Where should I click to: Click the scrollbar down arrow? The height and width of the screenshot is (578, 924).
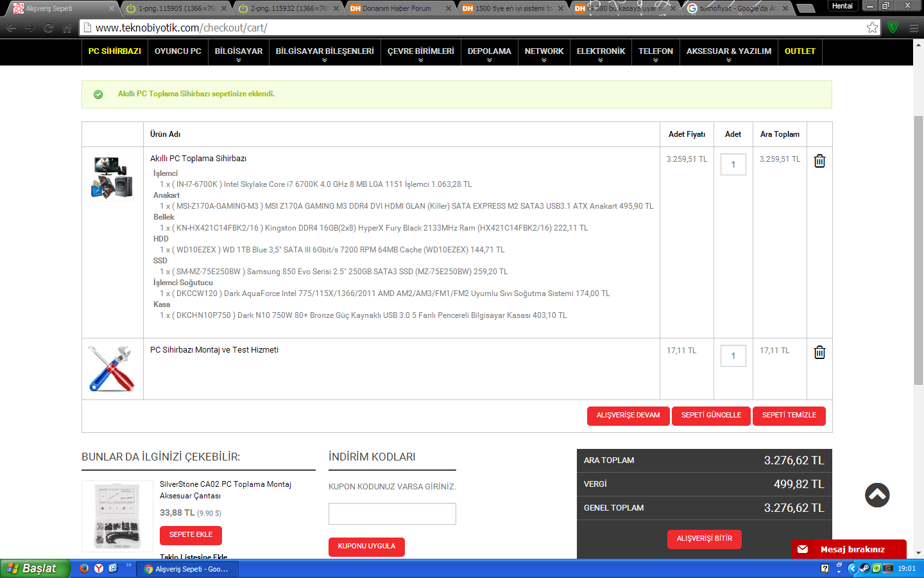coord(918,553)
